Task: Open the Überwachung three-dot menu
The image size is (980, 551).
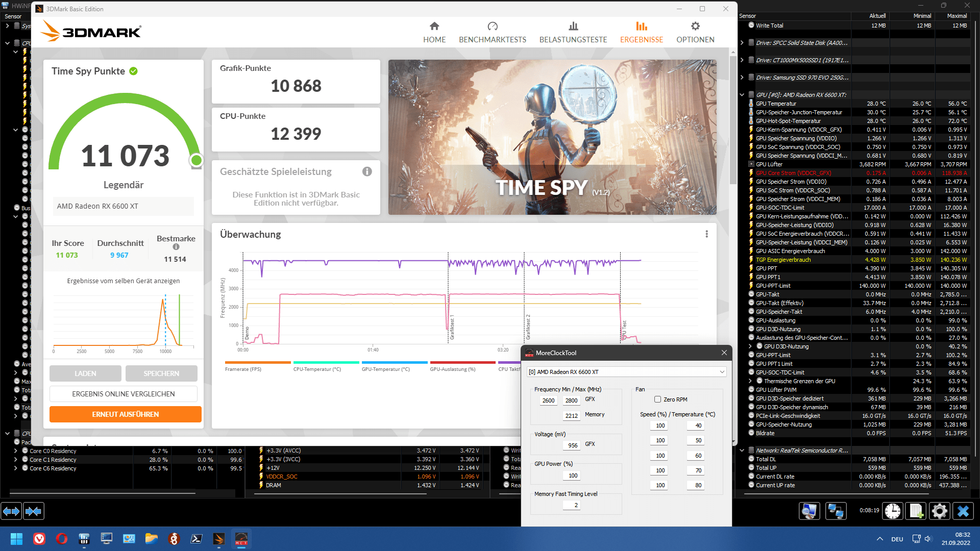Action: point(706,234)
